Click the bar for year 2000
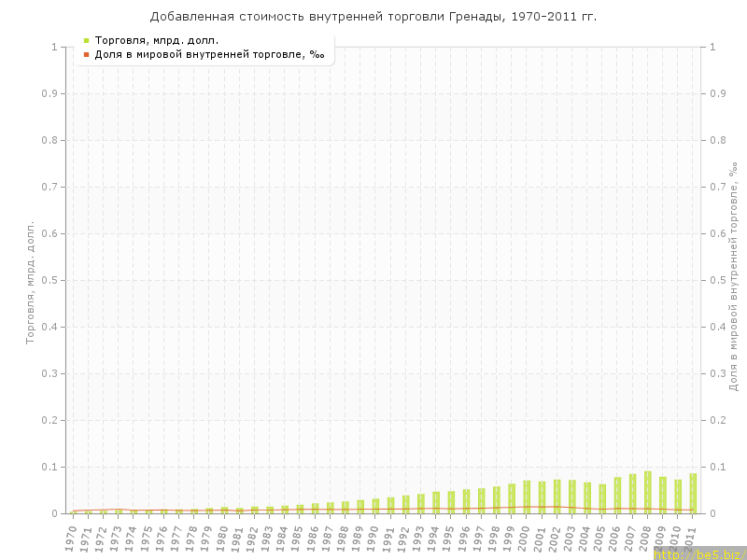This screenshot has width=747, height=560. 527,497
